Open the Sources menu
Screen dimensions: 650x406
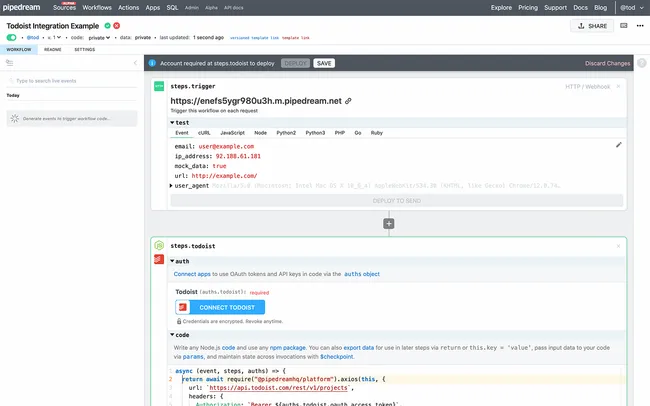[x=64, y=7]
